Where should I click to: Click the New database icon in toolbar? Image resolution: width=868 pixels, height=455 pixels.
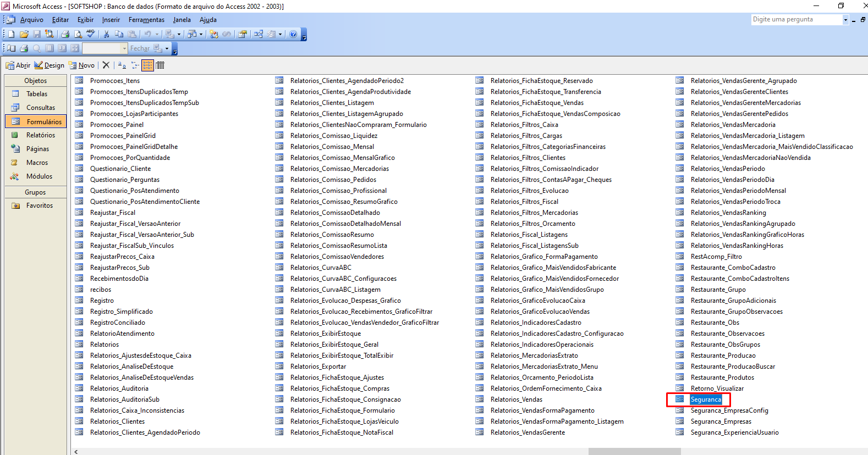click(12, 34)
